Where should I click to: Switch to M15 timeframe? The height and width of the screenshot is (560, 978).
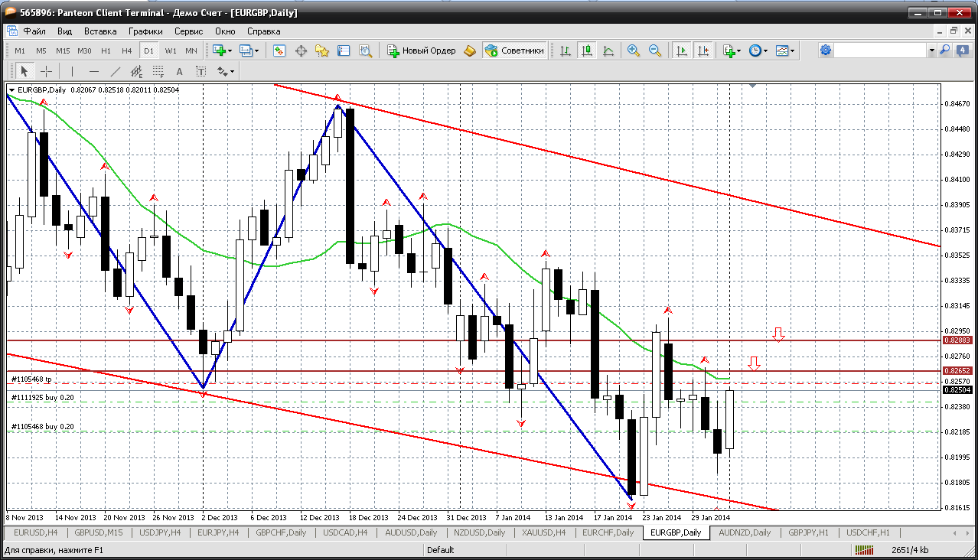(63, 50)
